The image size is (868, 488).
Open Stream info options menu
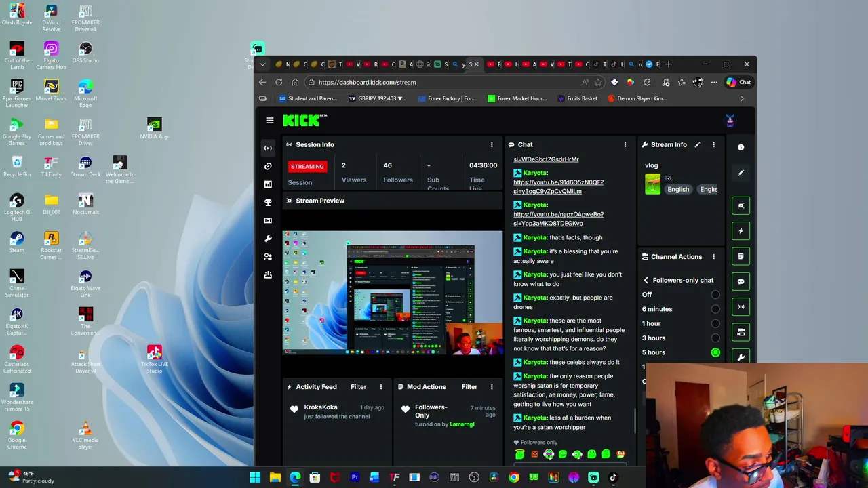(x=713, y=144)
